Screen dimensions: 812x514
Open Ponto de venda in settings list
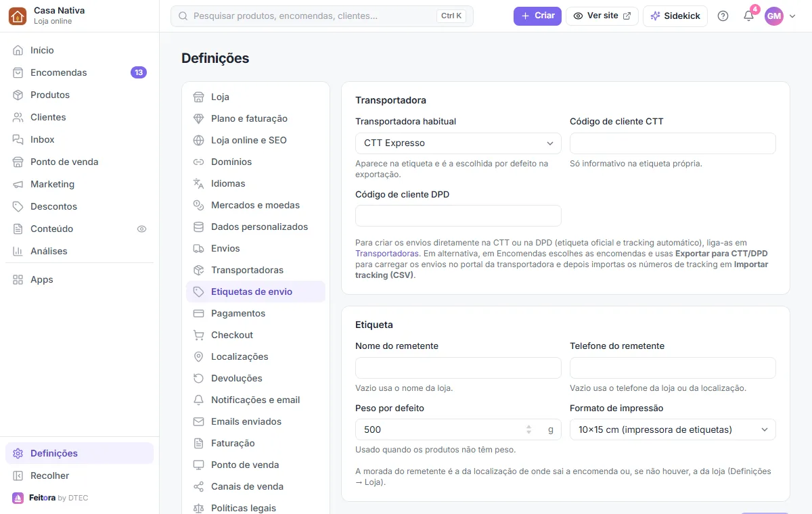256,465
